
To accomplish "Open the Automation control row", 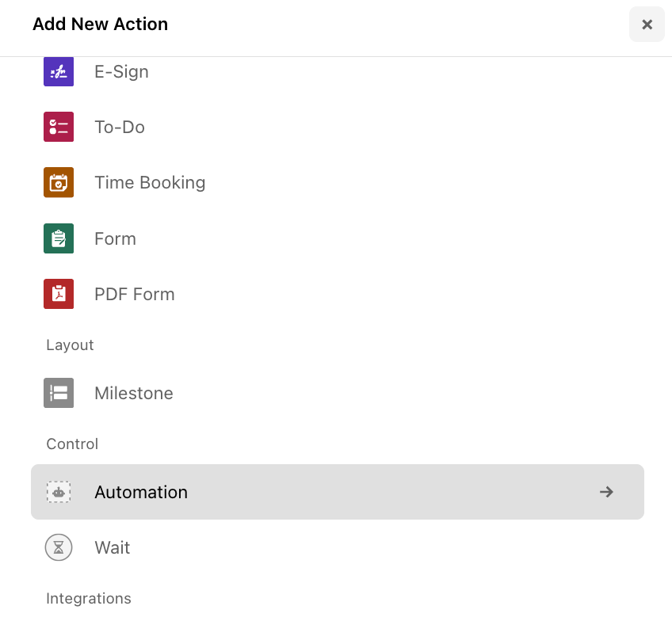I will 338,492.
